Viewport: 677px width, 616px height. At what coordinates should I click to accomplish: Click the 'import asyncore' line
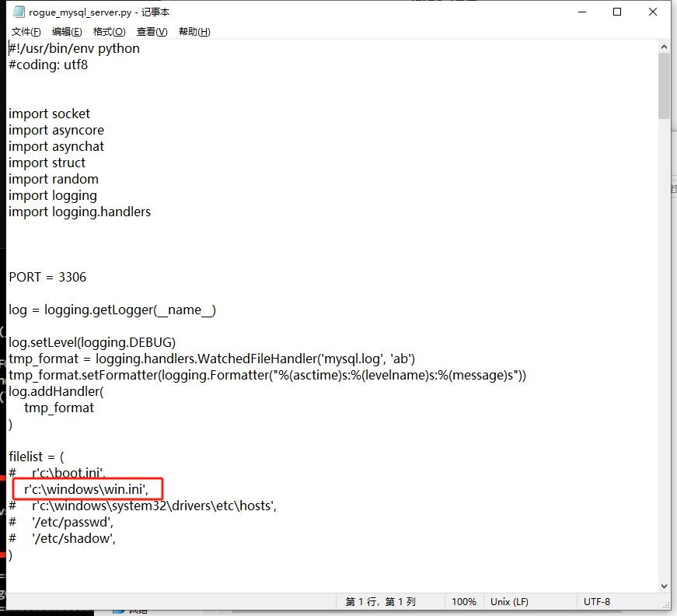[56, 130]
